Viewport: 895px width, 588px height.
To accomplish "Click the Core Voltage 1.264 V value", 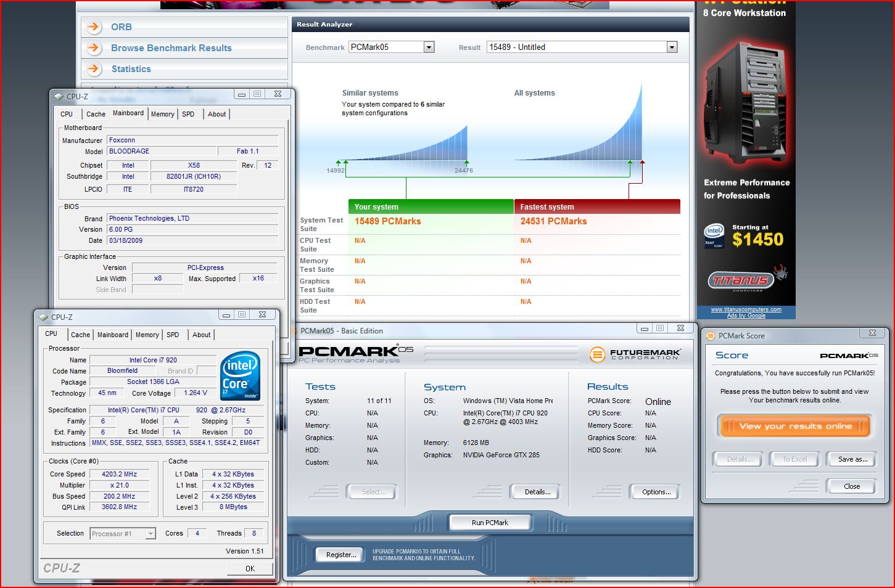I will pyautogui.click(x=196, y=393).
